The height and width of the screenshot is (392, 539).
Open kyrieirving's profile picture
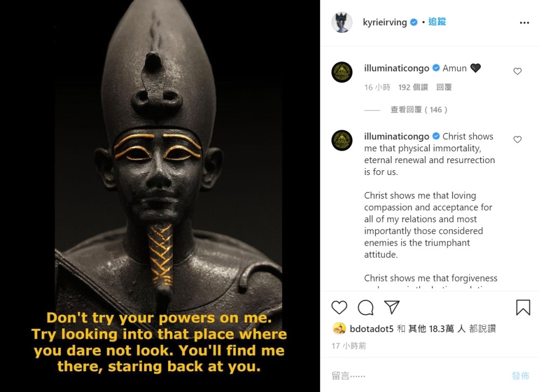click(342, 22)
